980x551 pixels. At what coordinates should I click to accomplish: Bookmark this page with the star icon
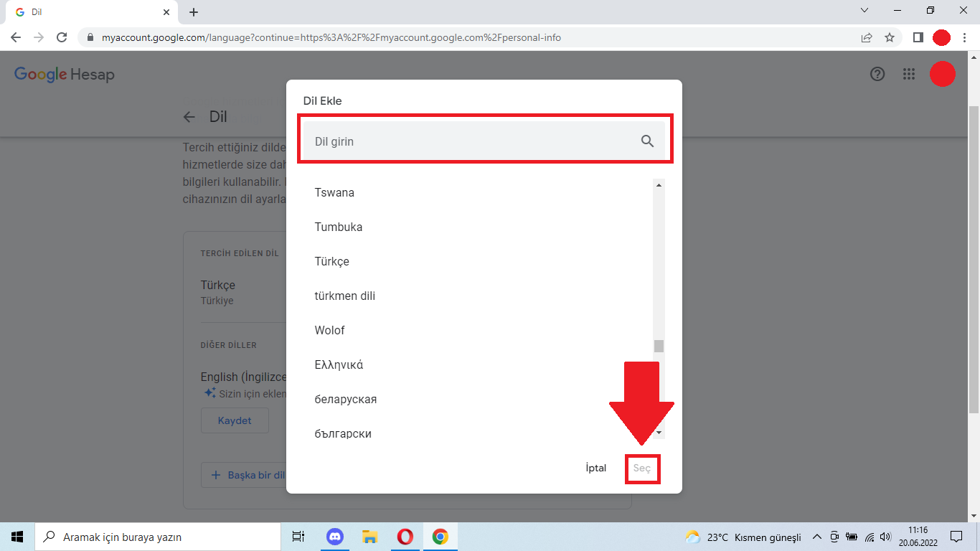tap(890, 37)
